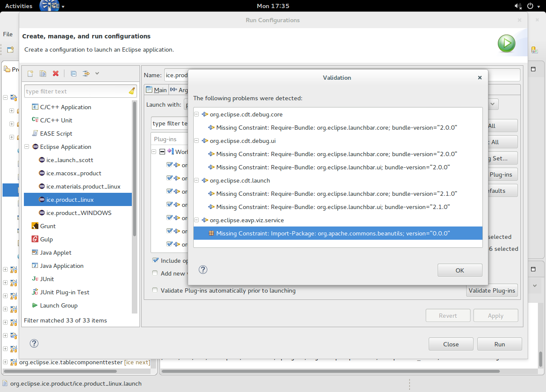
Task: Select the Java Applet type icon
Action: [x=35, y=253]
